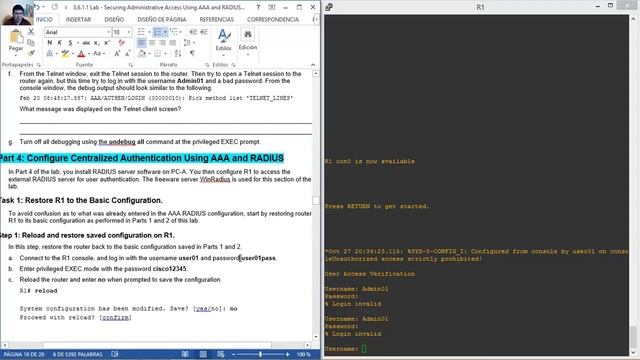Switch to Web Layout view

pyautogui.click(x=221, y=354)
